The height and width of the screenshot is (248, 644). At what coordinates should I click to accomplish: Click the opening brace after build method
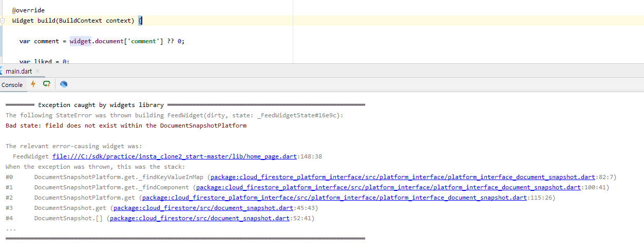(140, 21)
